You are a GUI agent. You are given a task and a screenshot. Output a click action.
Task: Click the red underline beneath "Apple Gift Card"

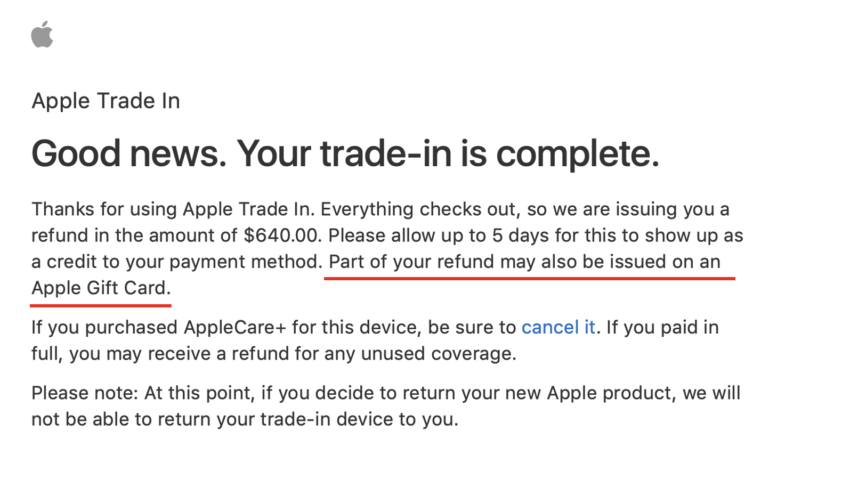[101, 305]
